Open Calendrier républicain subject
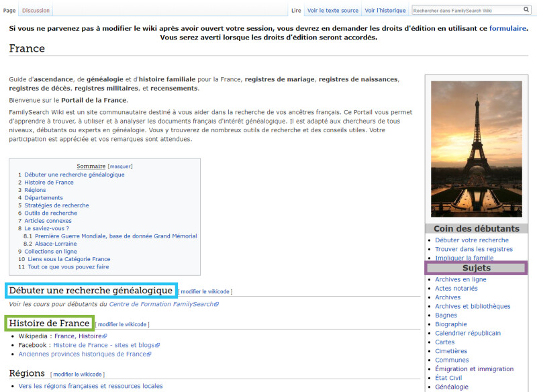Viewport: 537px width, 392px height. [468, 333]
